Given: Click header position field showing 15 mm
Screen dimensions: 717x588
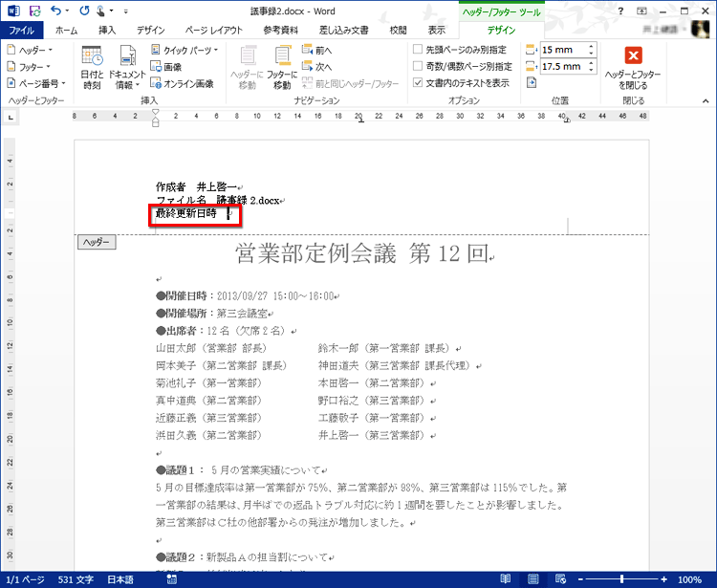Looking at the screenshot, I should [563, 50].
